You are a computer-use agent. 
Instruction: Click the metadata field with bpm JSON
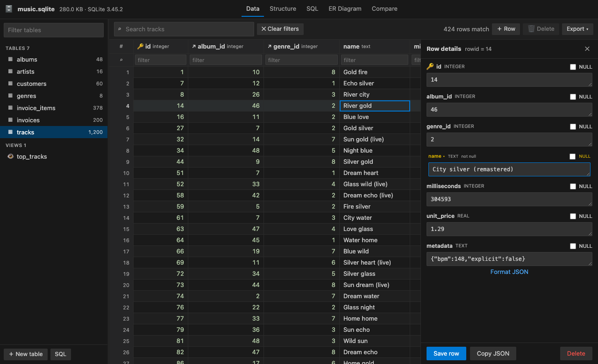[509, 259]
